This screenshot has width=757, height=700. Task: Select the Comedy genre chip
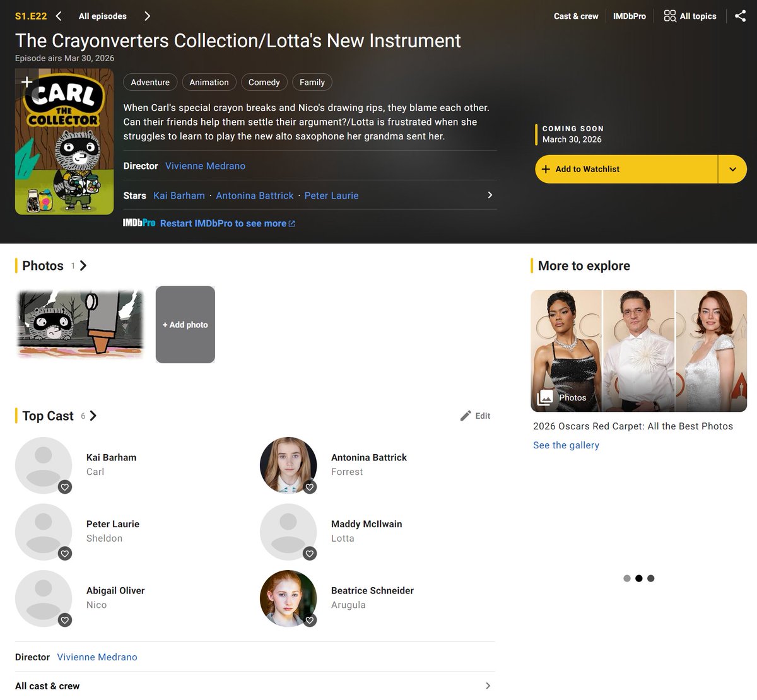(264, 82)
